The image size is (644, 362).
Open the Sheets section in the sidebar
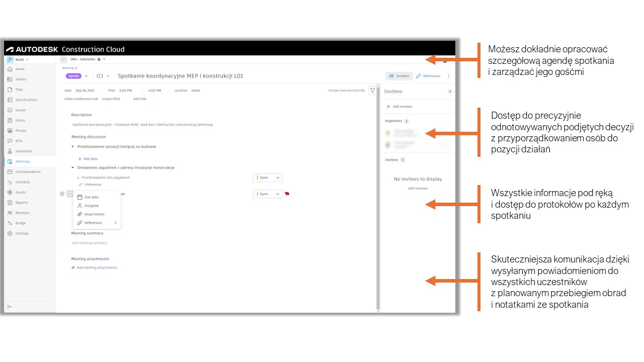pyautogui.click(x=20, y=79)
